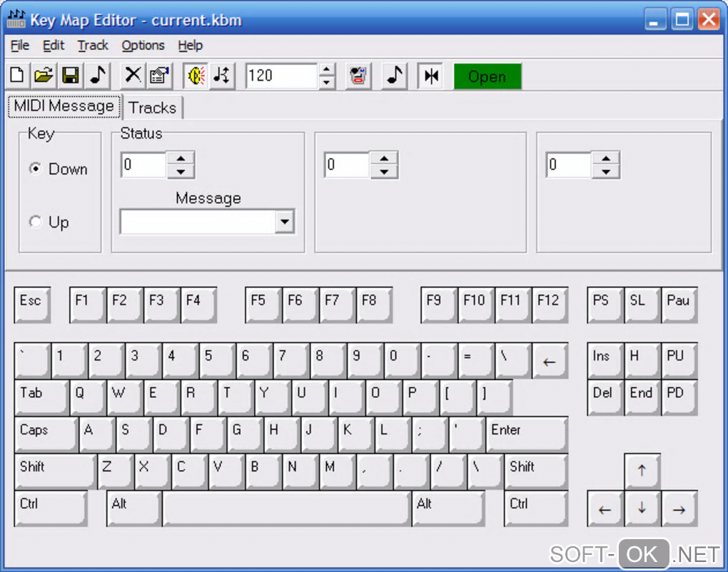Decrease the rightmost panel value
The height and width of the screenshot is (572, 728).
606,171
